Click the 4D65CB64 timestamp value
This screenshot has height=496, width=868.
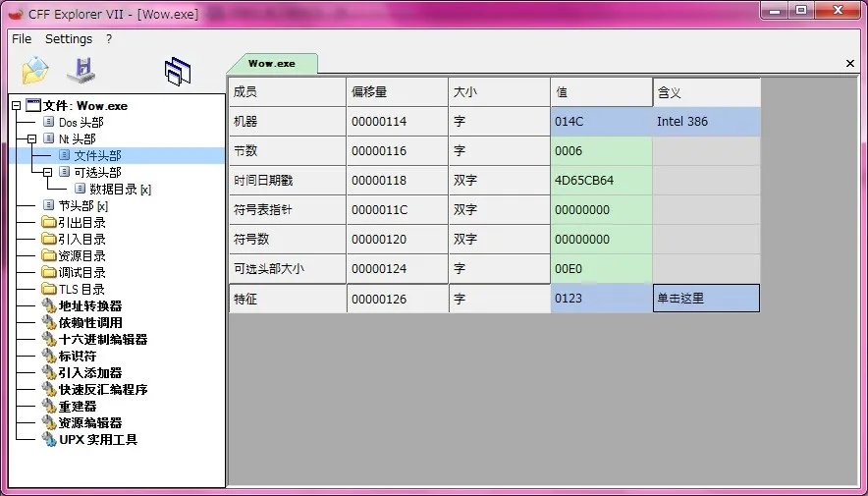pyautogui.click(x=601, y=180)
